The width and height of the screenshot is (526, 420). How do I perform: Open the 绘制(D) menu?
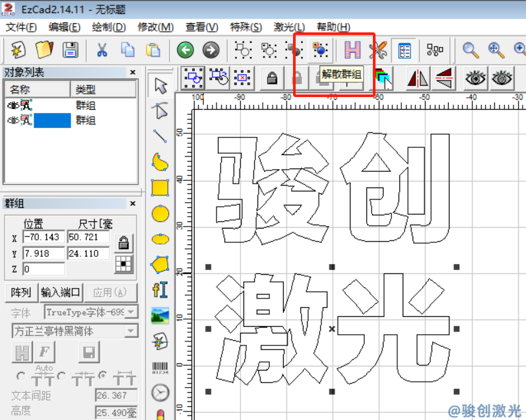(109, 27)
